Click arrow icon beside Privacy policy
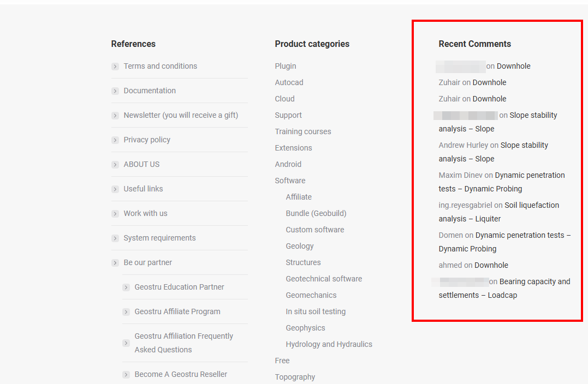This screenshot has height=384, width=588. 115,140
